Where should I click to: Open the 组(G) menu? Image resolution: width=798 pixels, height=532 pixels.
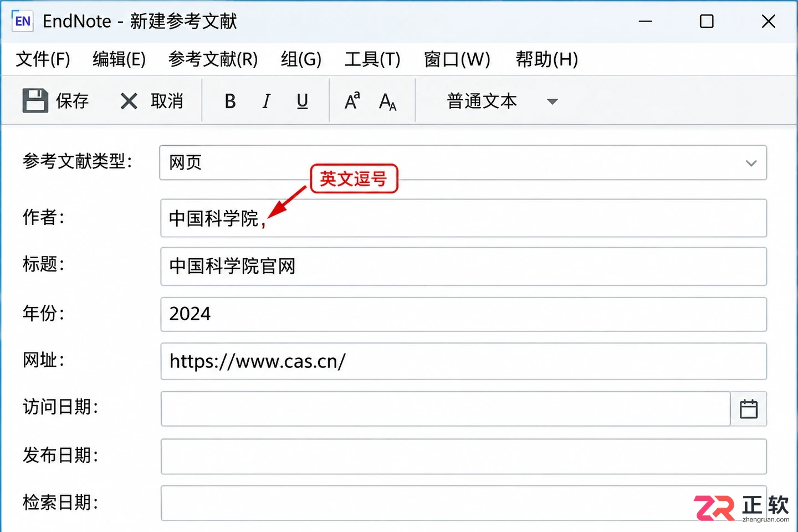coord(301,59)
